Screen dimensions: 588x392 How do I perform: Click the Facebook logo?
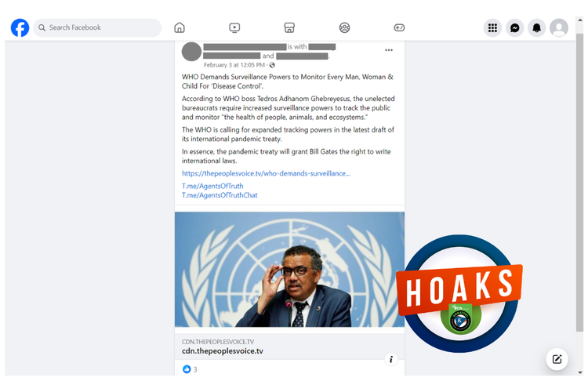pyautogui.click(x=20, y=27)
